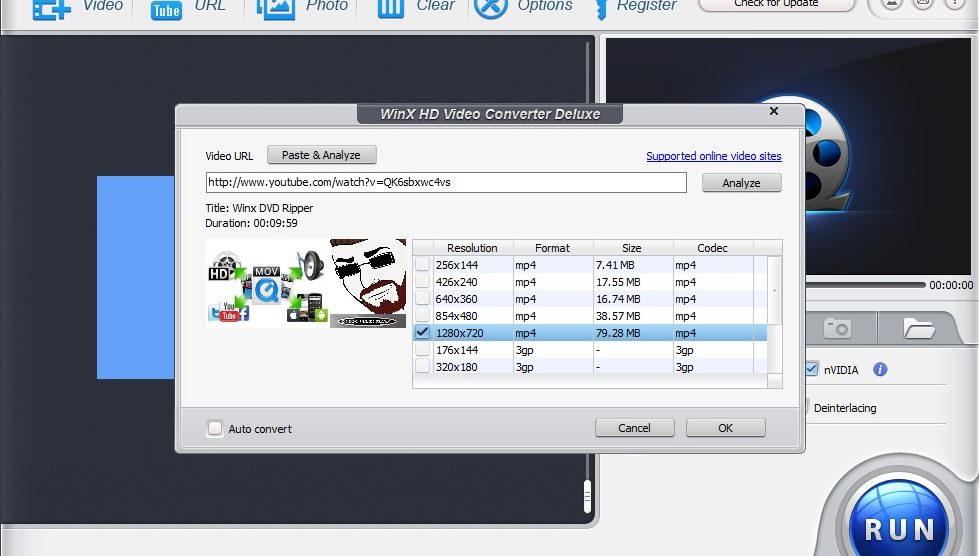Select the 79.28 MB size cell
This screenshot has width=979, height=556.
tap(618, 333)
